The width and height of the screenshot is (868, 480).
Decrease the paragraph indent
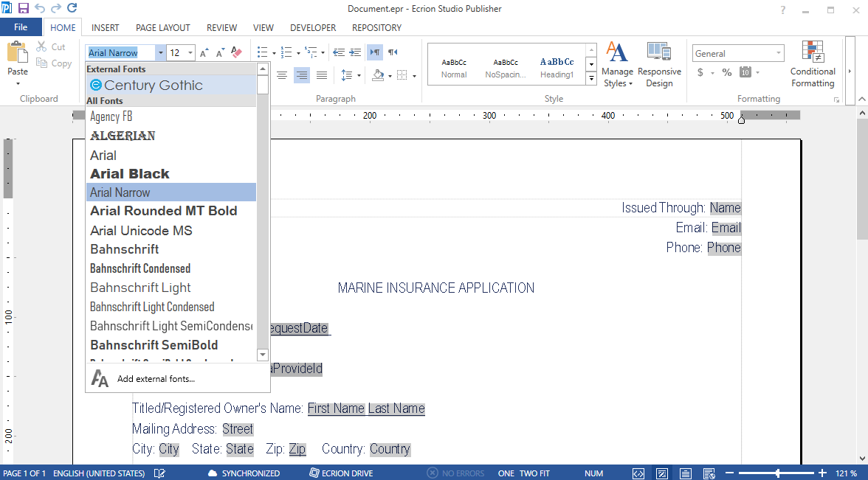pos(339,52)
